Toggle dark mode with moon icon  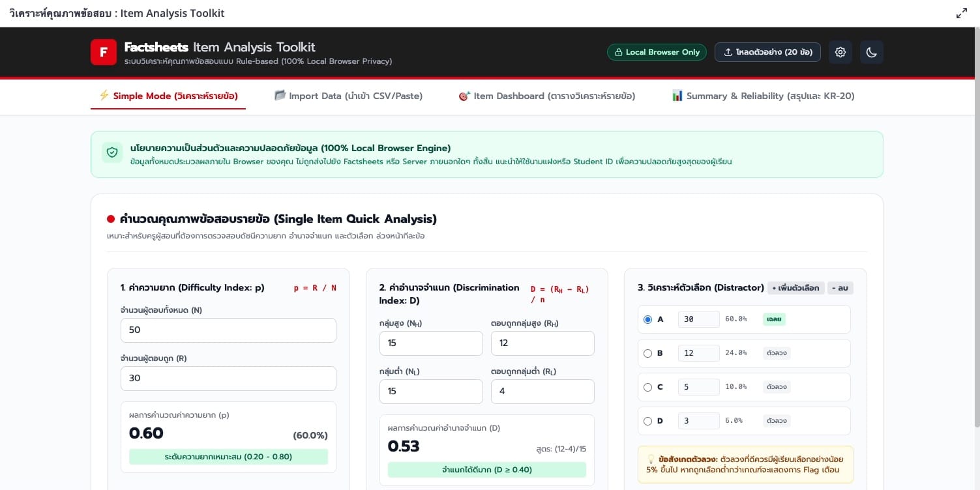[872, 52]
